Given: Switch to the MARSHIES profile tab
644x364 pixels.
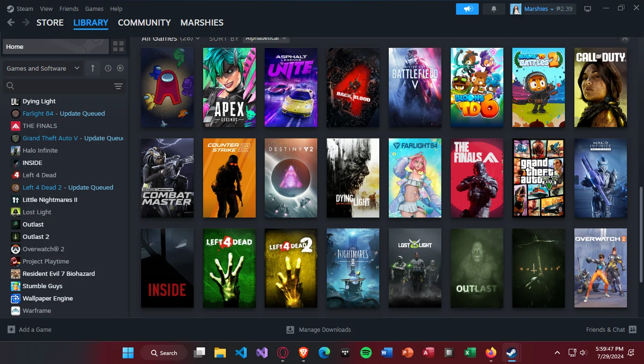Looking at the screenshot, I should 202,22.
